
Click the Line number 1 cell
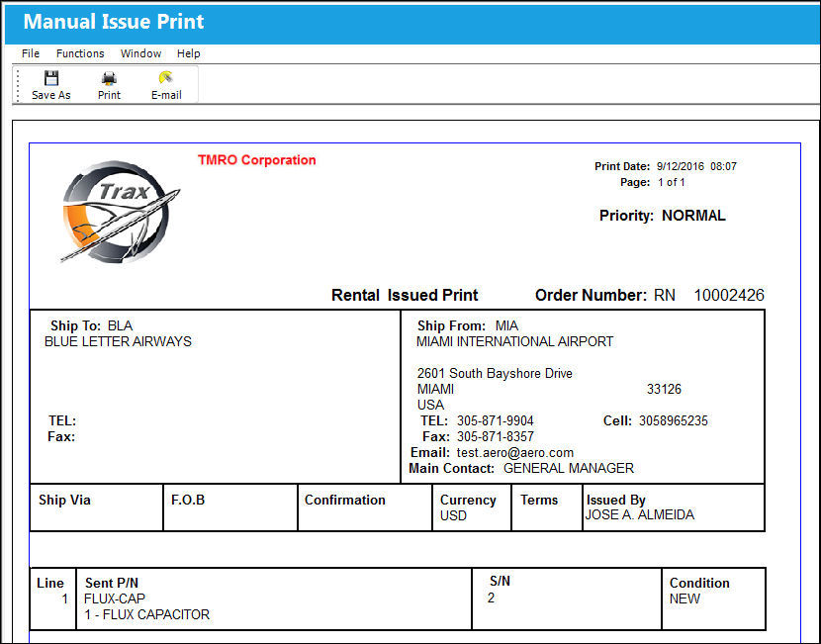65,598
